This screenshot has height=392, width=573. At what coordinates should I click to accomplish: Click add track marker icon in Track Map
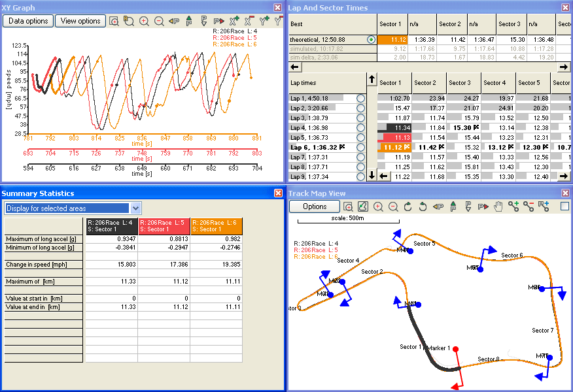click(x=513, y=206)
